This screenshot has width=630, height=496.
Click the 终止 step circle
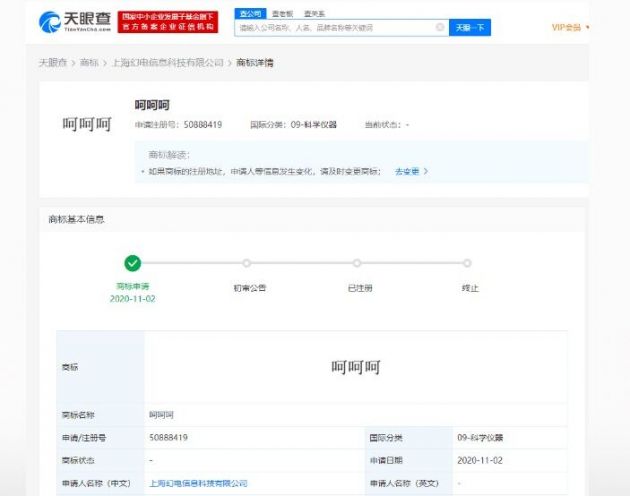(x=467, y=263)
